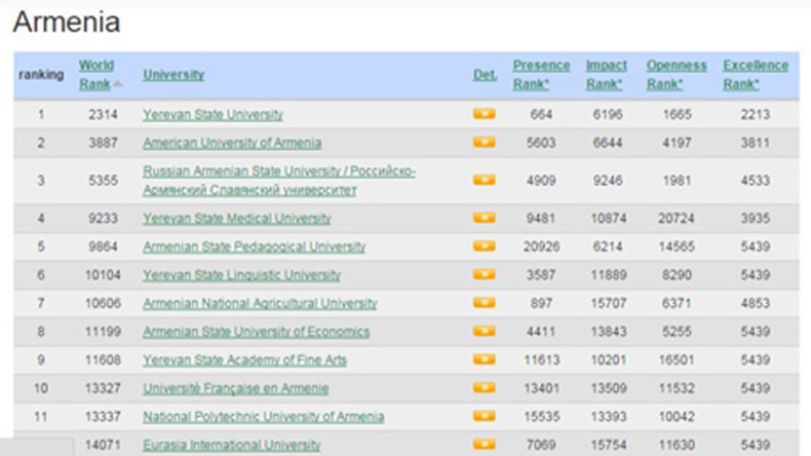The image size is (811, 456).
Task: Sort table by Presence Rank header
Action: 541,75
